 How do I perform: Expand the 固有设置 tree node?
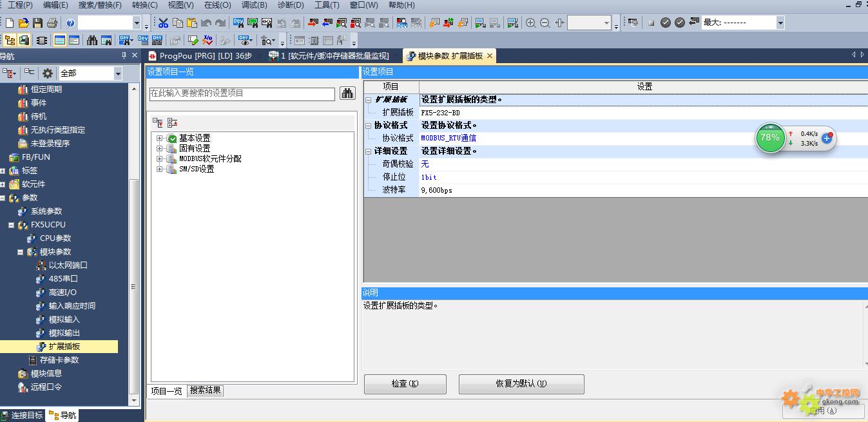tap(160, 149)
